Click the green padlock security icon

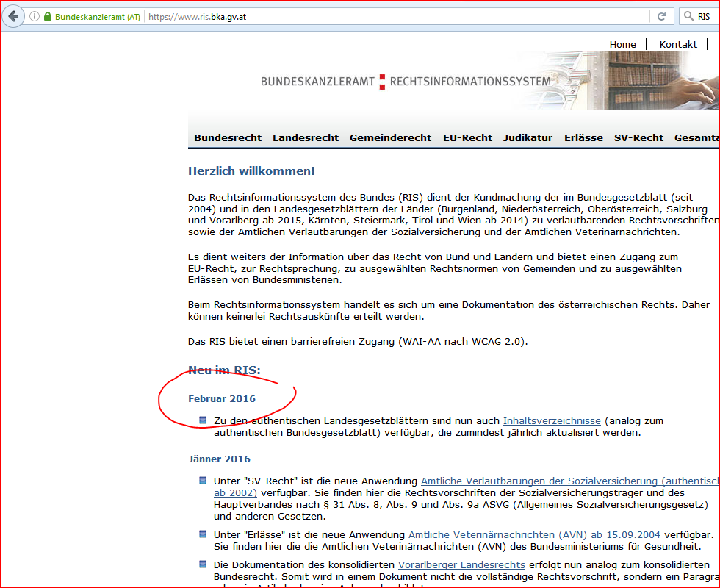click(x=48, y=16)
